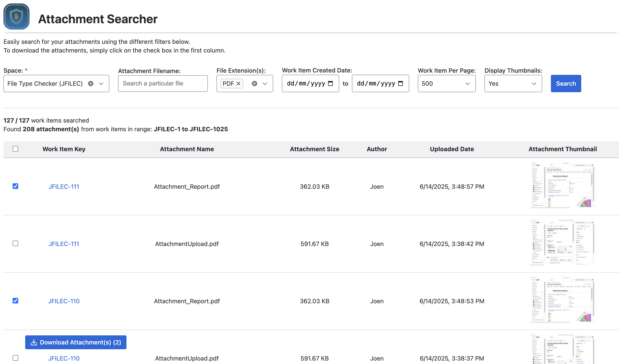Viewport: 624px width, 364px height.
Task: Uncheck the JFILEC-111 Attachment_Report.pdf row checkbox
Action: [x=15, y=186]
